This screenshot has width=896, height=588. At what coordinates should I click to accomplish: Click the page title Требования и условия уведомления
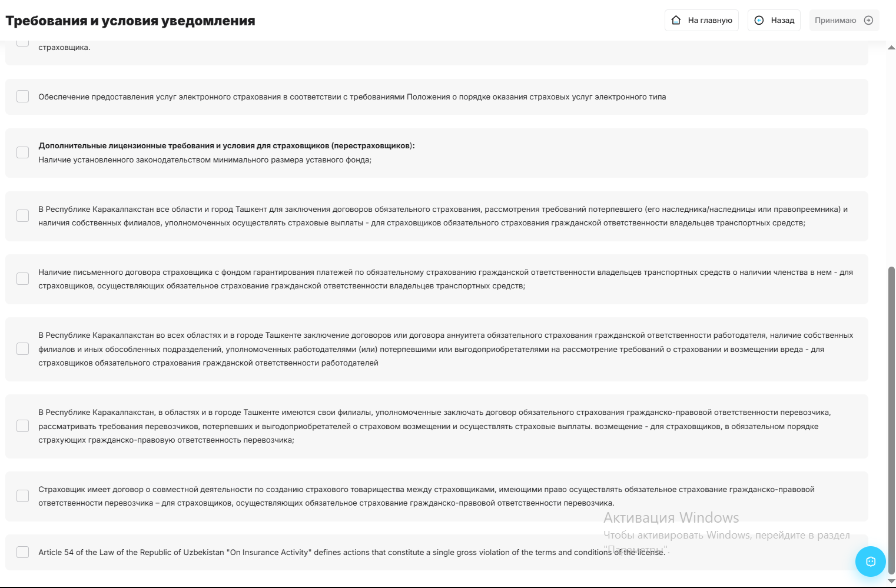130,21
